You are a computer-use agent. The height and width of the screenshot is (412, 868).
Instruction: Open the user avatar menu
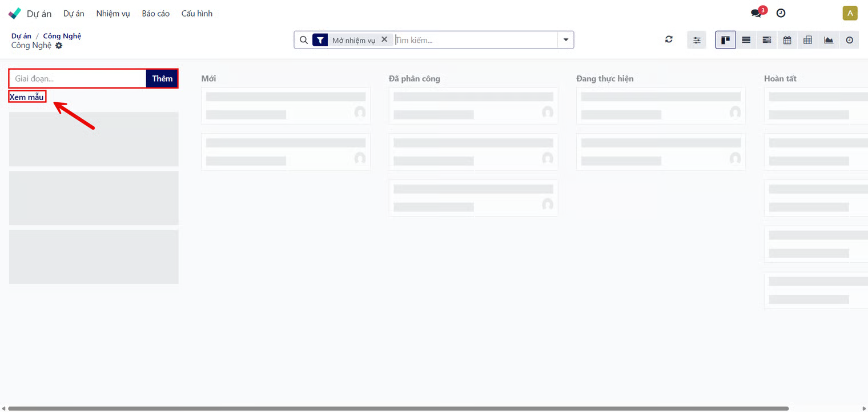[850, 13]
